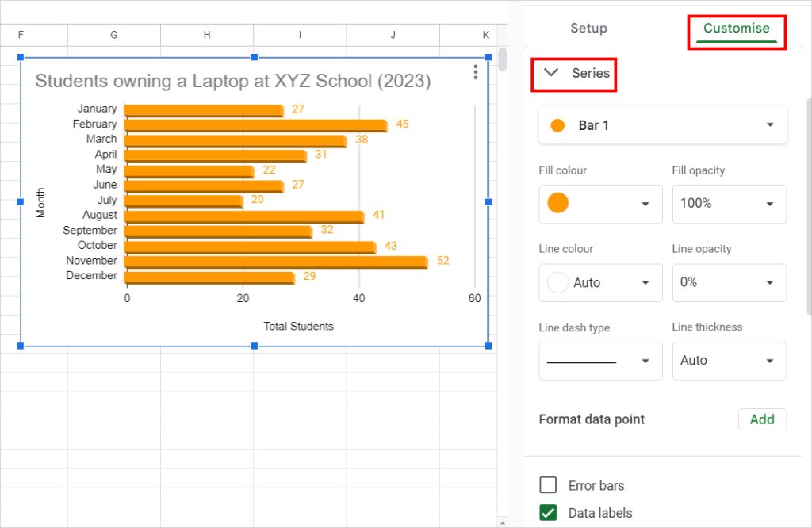This screenshot has width=812, height=528.
Task: Disable the Data labels checkbox
Action: pyautogui.click(x=548, y=512)
